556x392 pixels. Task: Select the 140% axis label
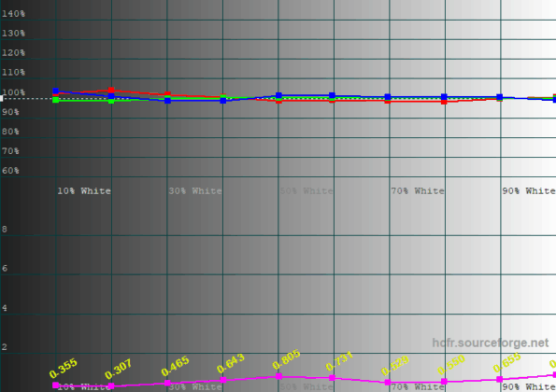[x=13, y=13]
